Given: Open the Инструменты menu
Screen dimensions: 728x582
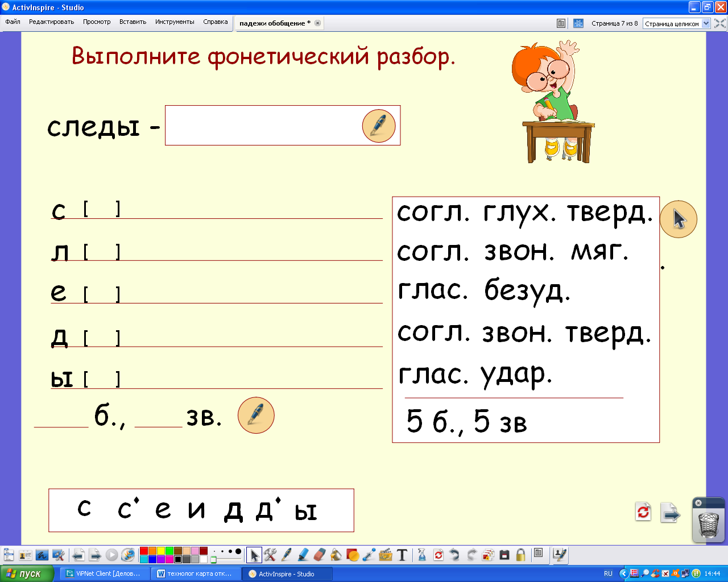Looking at the screenshot, I should (x=175, y=22).
